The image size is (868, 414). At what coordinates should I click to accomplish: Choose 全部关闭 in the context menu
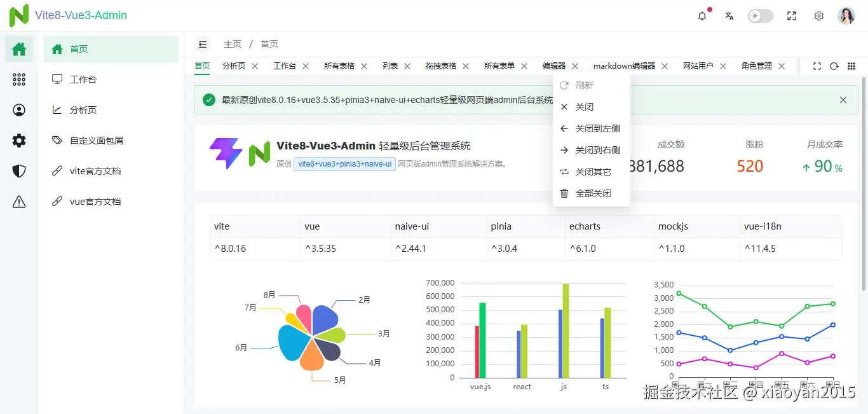click(592, 193)
